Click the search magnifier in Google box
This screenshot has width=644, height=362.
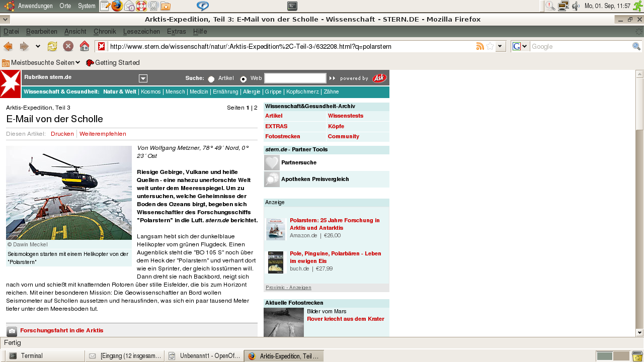pos(636,46)
